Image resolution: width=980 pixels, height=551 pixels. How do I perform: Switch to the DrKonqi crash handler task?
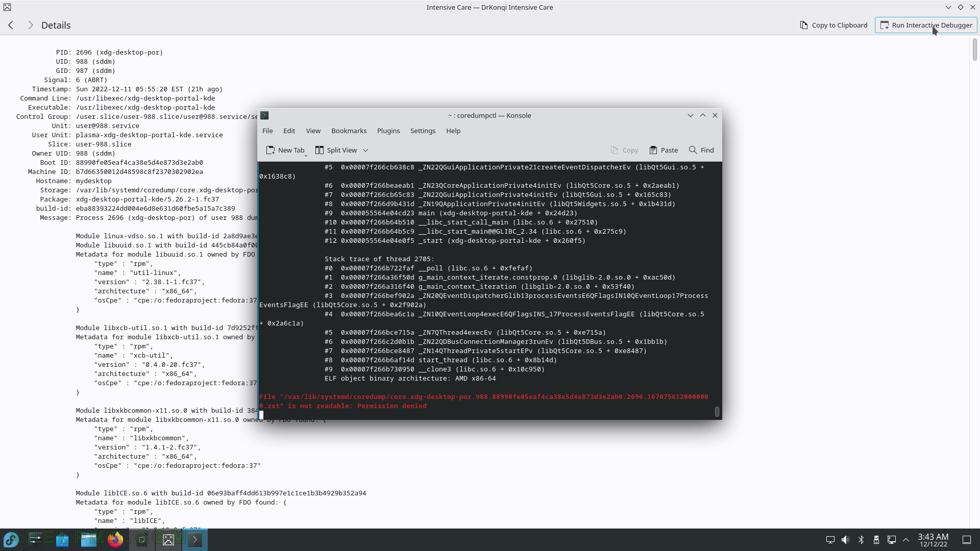click(168, 540)
